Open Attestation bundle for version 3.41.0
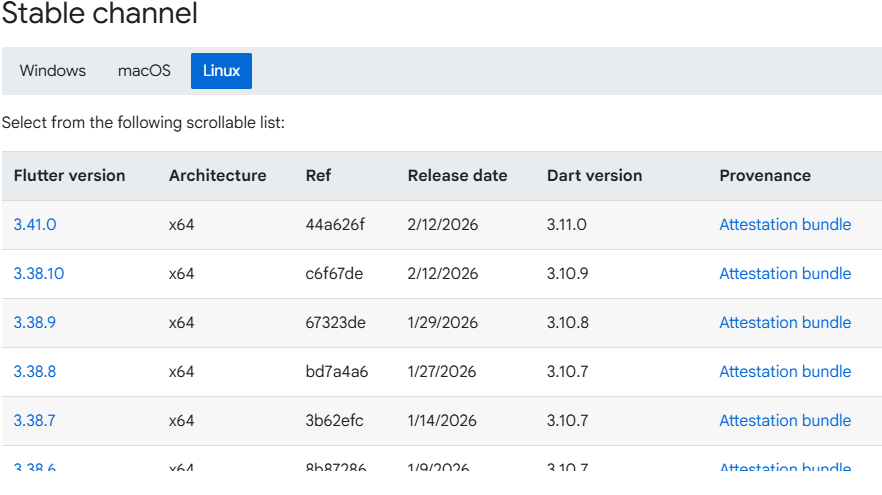The height and width of the screenshot is (495, 882). [x=785, y=225]
